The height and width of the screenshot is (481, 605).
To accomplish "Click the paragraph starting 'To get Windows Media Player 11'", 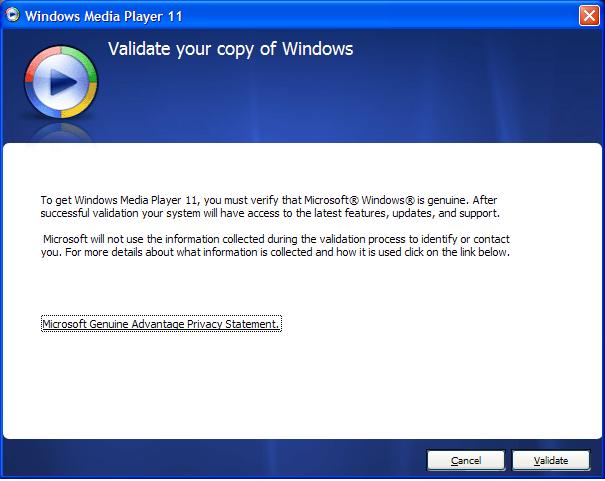I will 270,206.
